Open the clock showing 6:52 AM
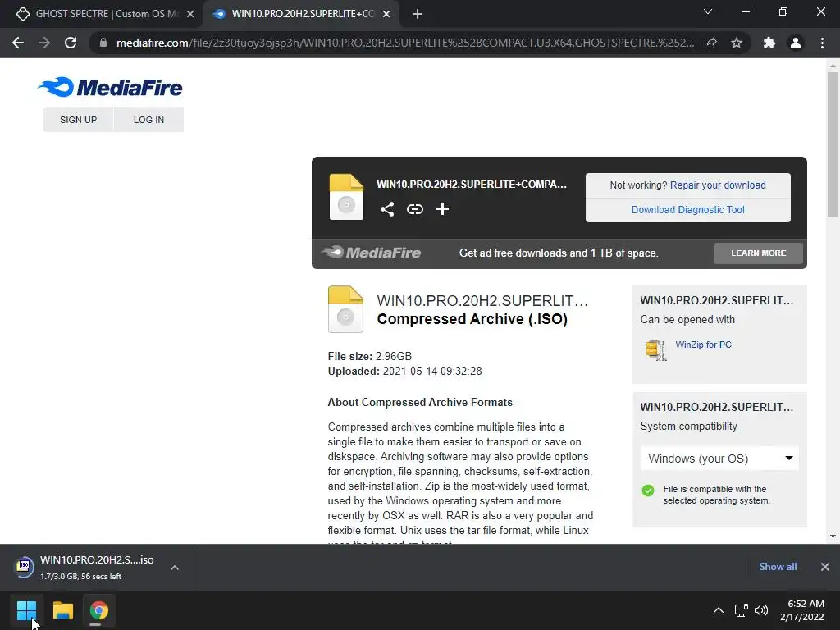 [802, 610]
